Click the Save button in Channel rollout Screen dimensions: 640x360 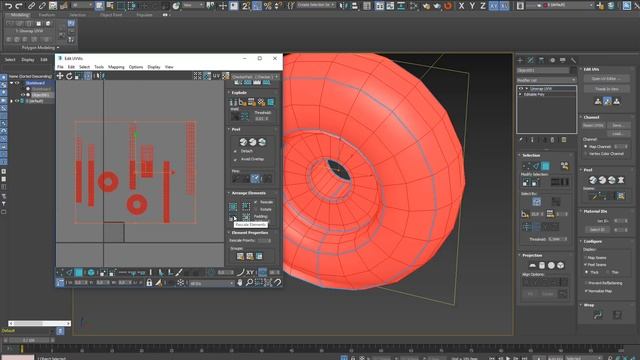point(618,125)
